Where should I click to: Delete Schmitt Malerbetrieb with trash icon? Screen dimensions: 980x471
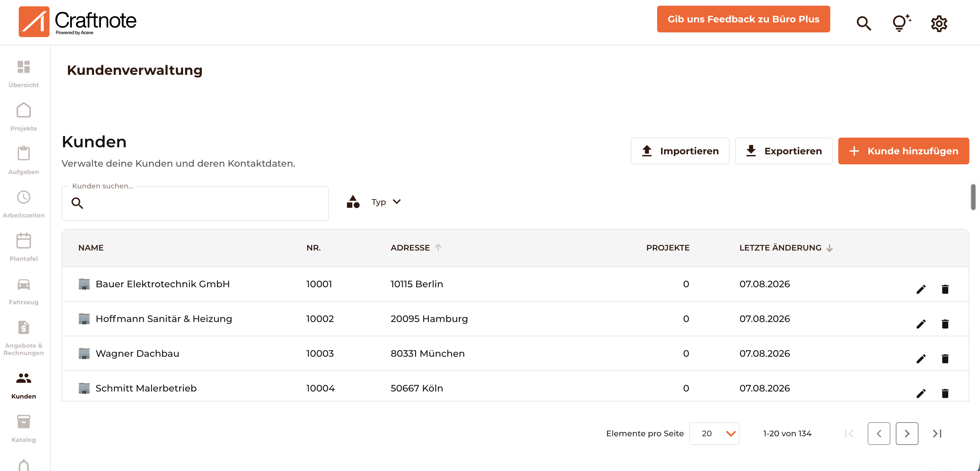[945, 394]
